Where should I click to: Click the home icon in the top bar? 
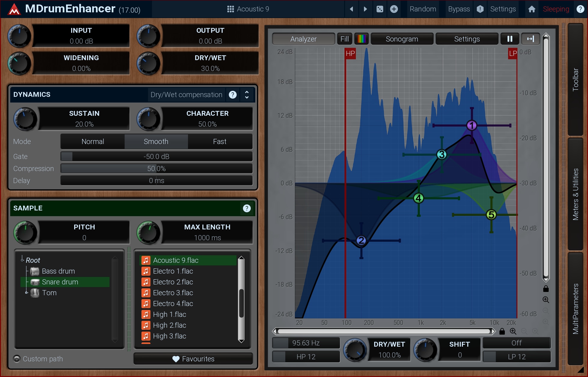click(532, 9)
